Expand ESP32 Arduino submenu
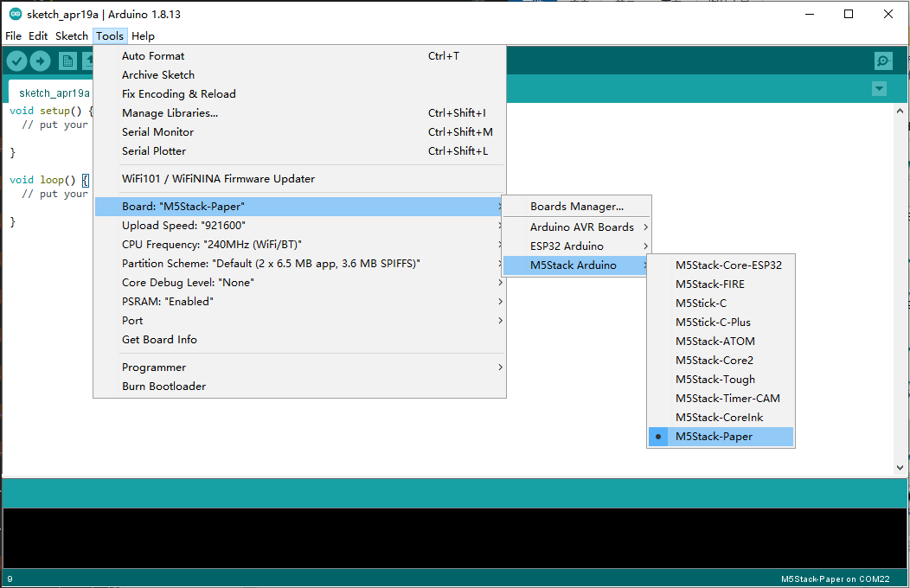910x588 pixels. [x=577, y=246]
